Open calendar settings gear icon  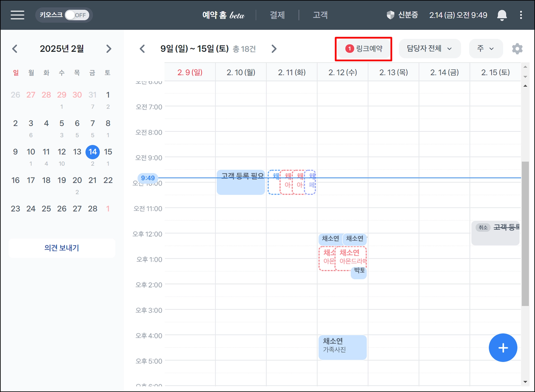click(x=517, y=49)
